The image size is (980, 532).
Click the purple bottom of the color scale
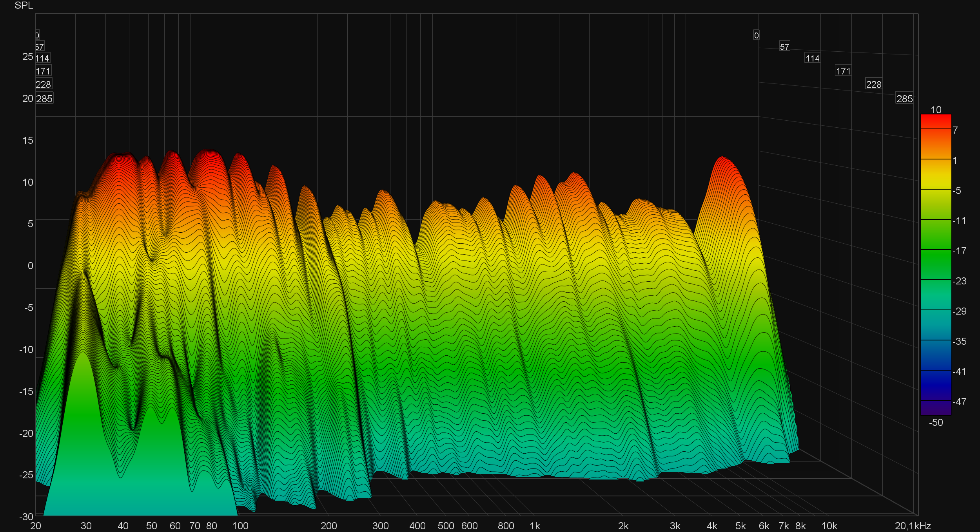[936, 409]
